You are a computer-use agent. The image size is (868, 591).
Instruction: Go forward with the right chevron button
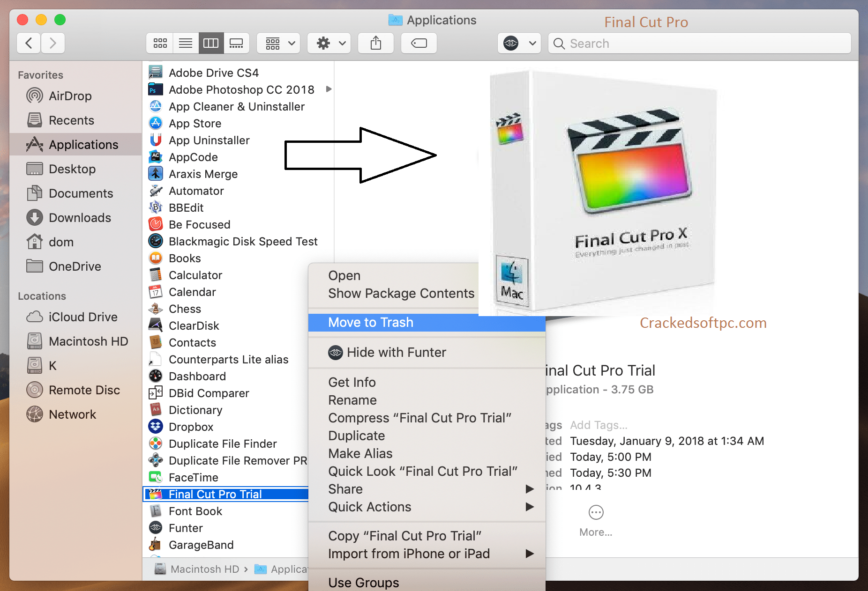[x=52, y=44]
